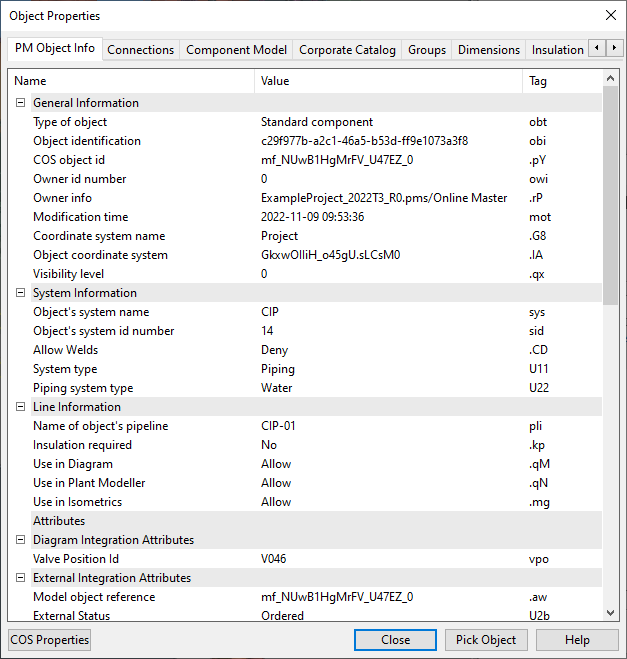Open Help for Object Properties
Image resolution: width=627 pixels, height=659 pixels.
click(x=577, y=640)
